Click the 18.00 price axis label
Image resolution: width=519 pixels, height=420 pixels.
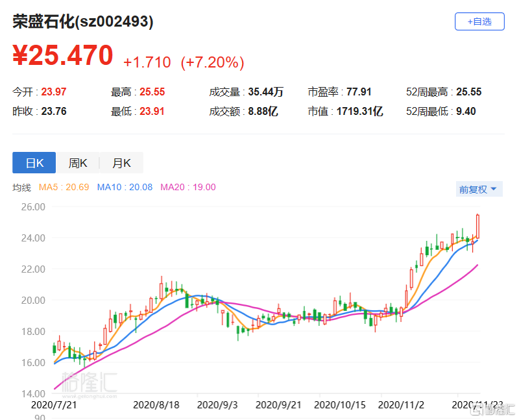(33, 332)
